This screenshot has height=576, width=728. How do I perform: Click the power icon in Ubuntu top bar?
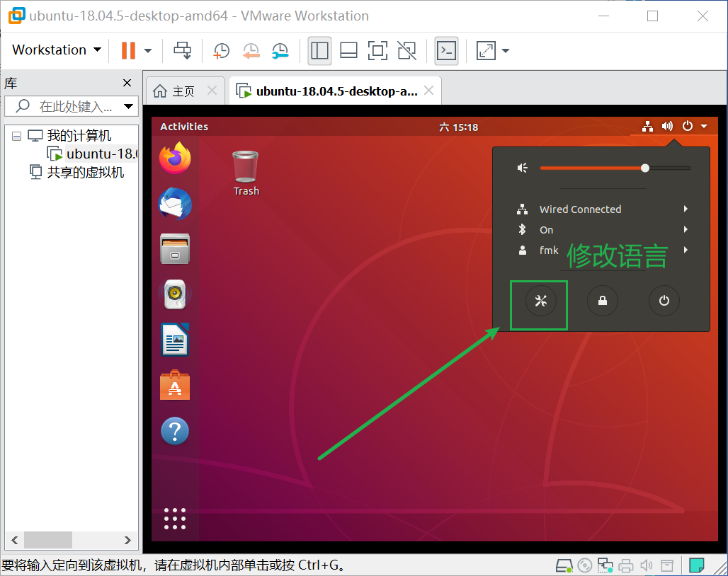coord(688,126)
